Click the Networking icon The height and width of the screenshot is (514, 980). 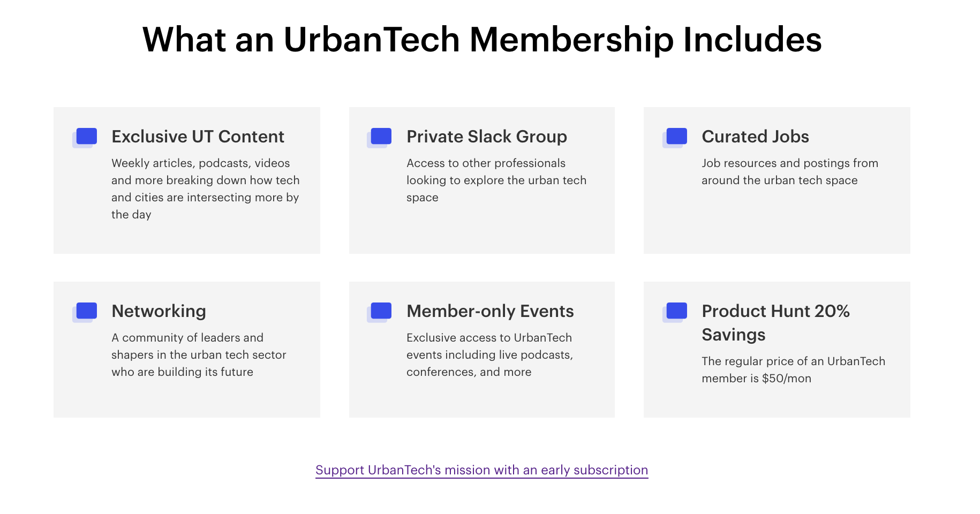coord(86,311)
